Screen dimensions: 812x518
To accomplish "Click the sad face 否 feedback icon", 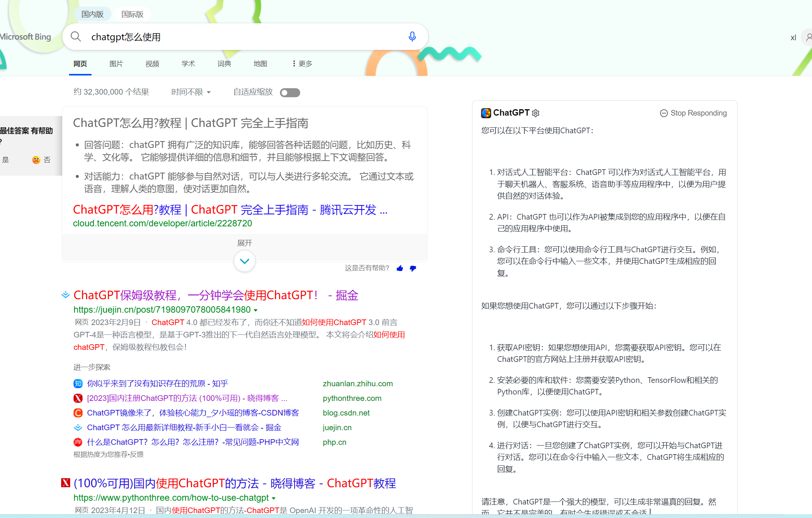I will click(36, 160).
